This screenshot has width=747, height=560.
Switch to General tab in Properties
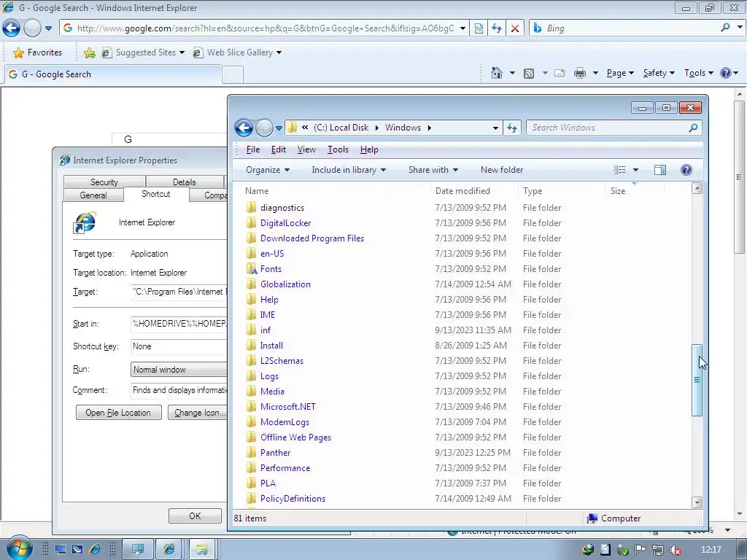click(93, 195)
